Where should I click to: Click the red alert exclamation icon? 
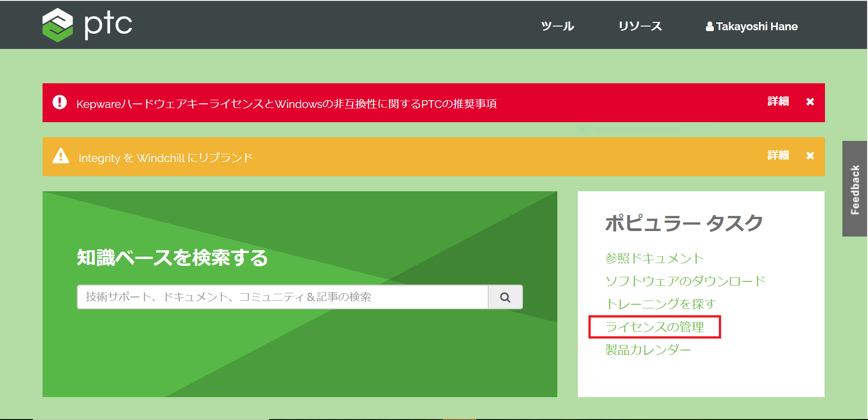click(x=59, y=102)
